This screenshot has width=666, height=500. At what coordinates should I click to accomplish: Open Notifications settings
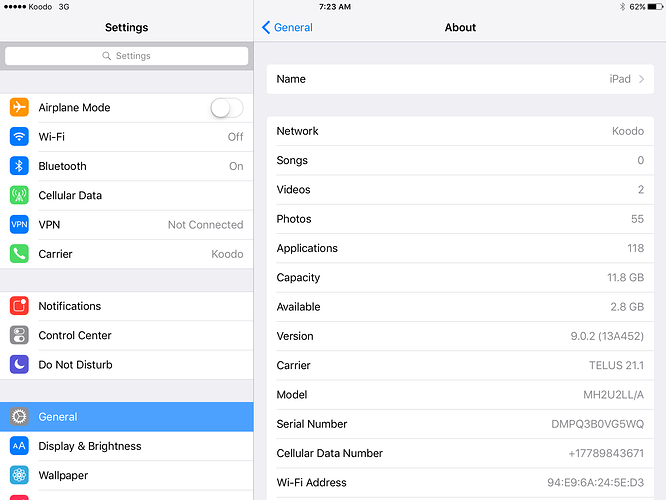coord(127,306)
